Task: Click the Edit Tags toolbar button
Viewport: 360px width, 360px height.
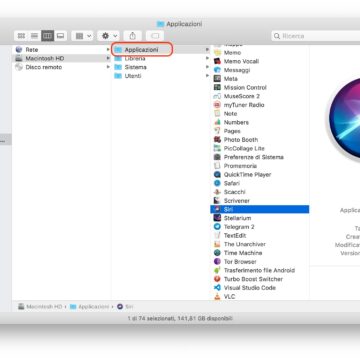Action: 155,36
